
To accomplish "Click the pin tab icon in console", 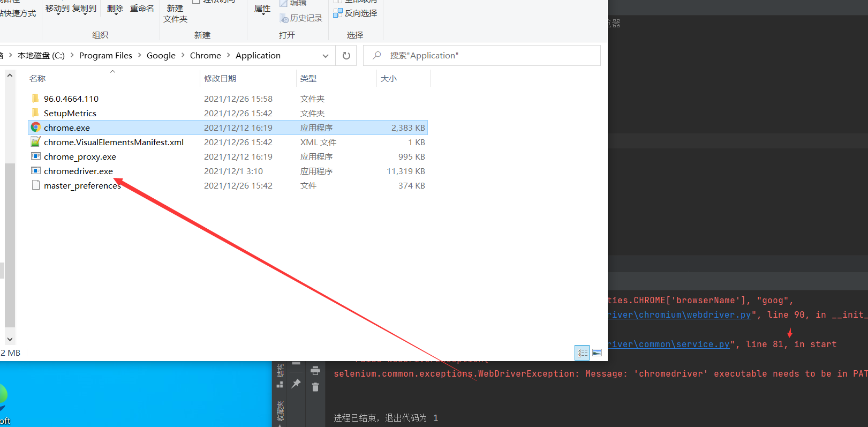I will tap(296, 384).
